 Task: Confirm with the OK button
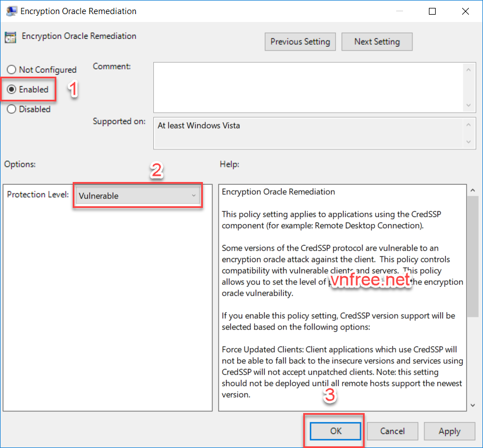(x=336, y=431)
